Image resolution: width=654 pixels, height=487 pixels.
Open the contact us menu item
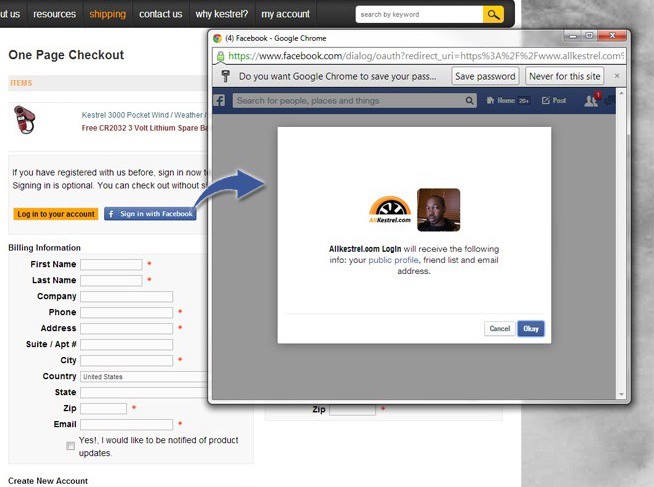pyautogui.click(x=161, y=14)
